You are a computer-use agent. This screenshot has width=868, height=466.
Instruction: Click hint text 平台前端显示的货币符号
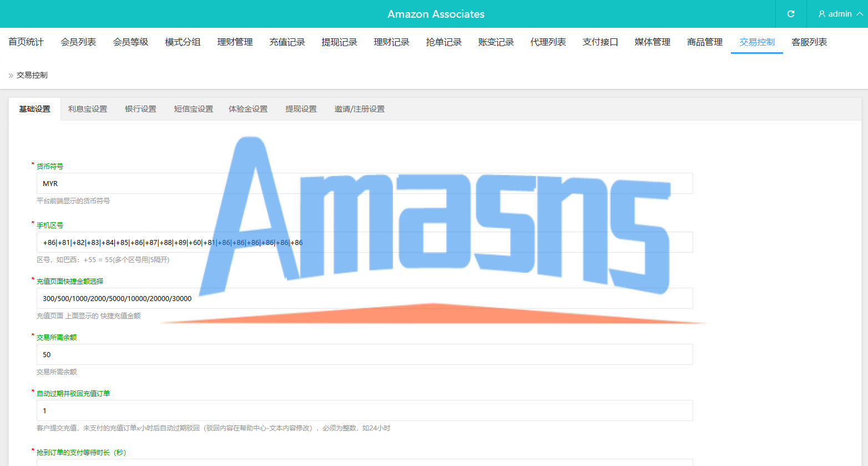(x=73, y=201)
